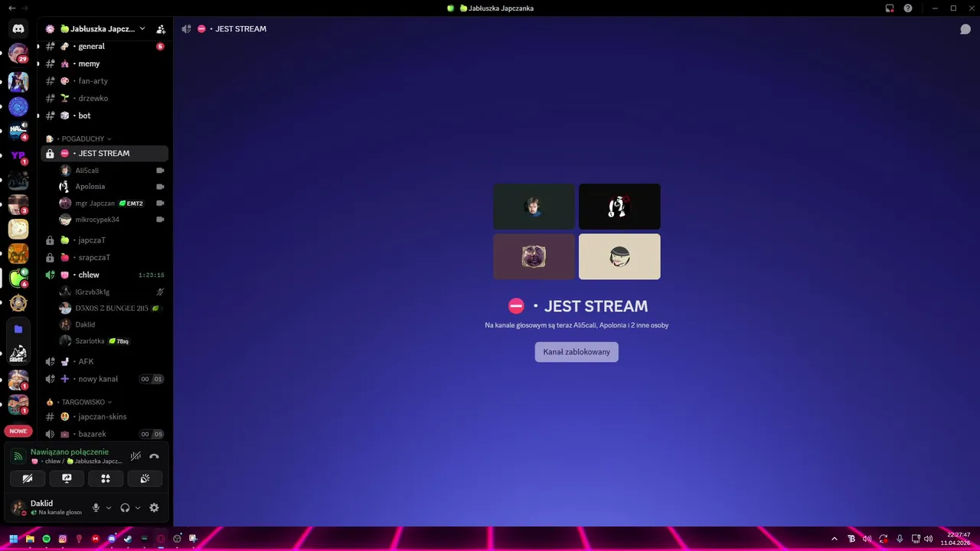
Task: Select chlew voice channel
Action: pos(105,275)
